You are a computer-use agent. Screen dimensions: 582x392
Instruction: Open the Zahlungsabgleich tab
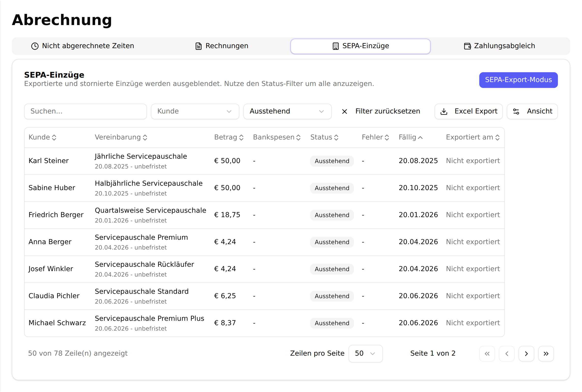499,46
